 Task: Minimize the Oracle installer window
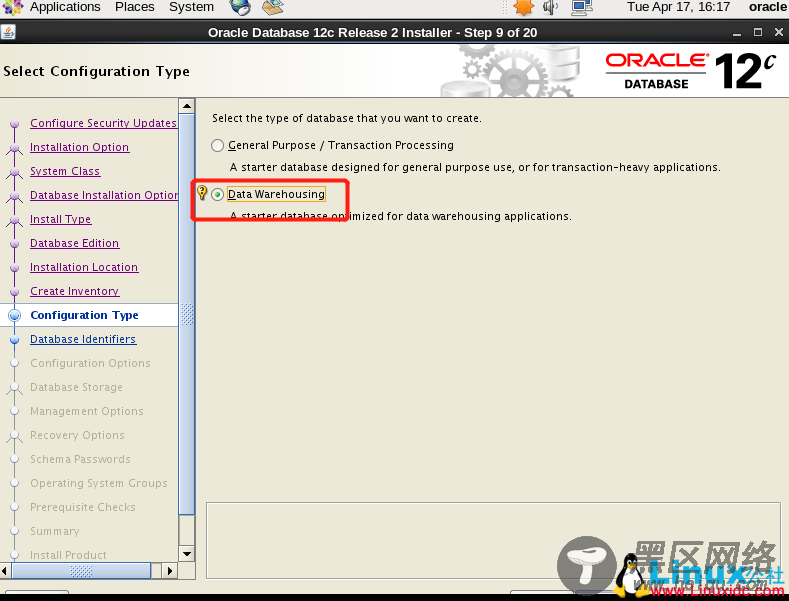coord(737,33)
